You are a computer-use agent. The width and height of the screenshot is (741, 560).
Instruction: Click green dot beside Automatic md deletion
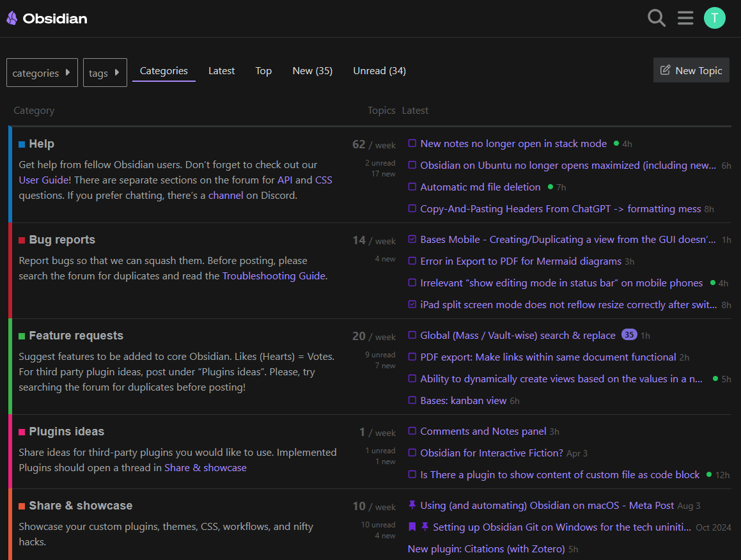[550, 187]
